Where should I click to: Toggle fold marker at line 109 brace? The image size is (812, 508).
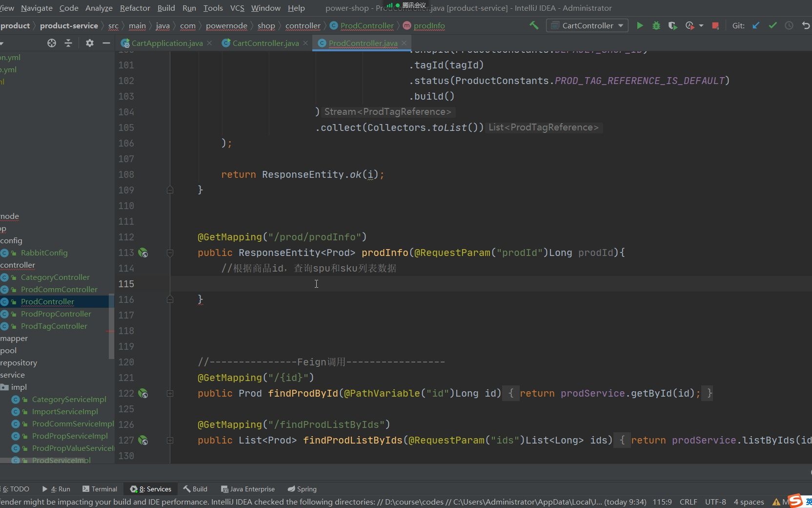coord(170,190)
